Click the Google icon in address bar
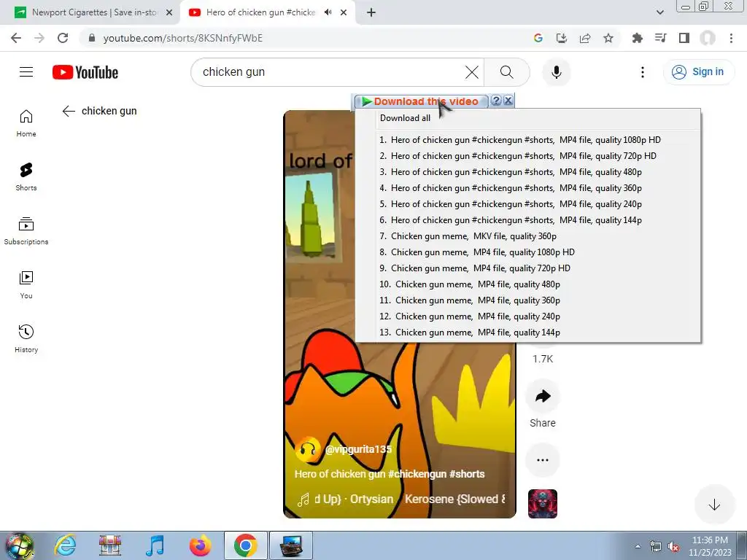 tap(538, 38)
